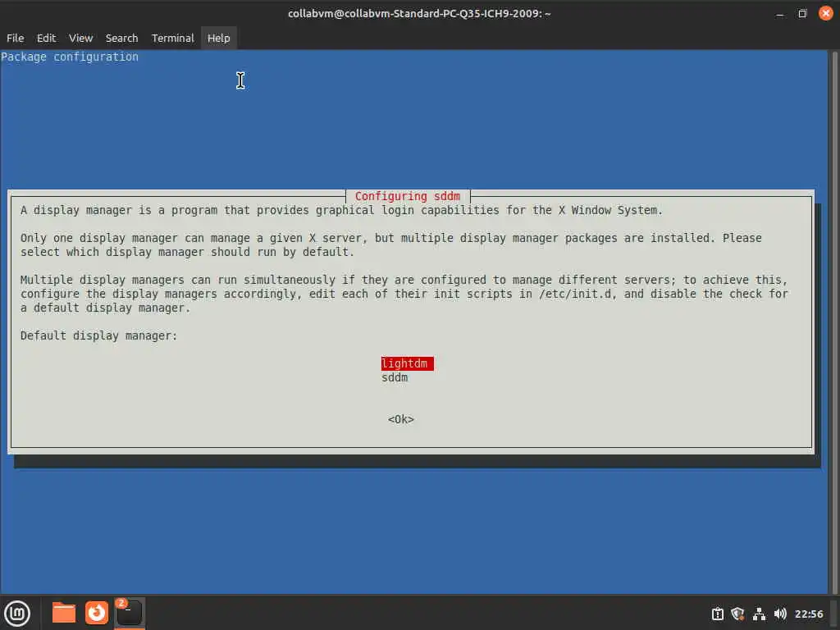Open the volume control tray icon
Image resolution: width=840 pixels, height=630 pixels.
pyautogui.click(x=780, y=614)
